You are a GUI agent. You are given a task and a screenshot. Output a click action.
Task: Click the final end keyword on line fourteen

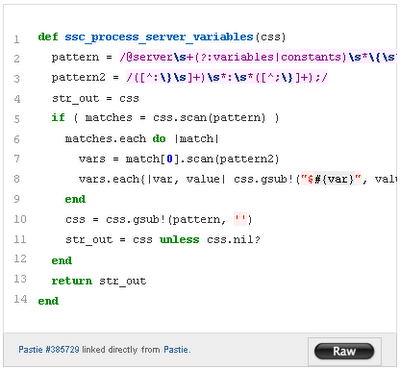pos(48,301)
